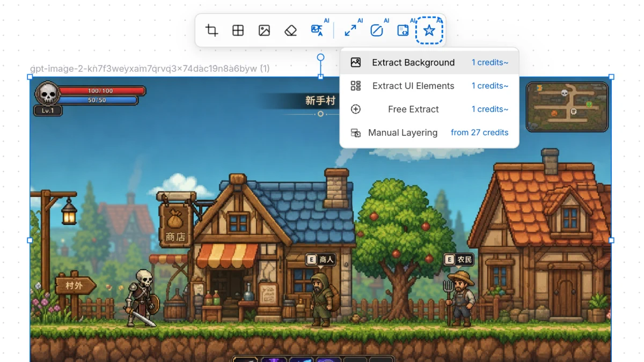Image resolution: width=644 pixels, height=362 pixels.
Task: Choose Extract UI Elements menu entry
Action: coord(429,86)
